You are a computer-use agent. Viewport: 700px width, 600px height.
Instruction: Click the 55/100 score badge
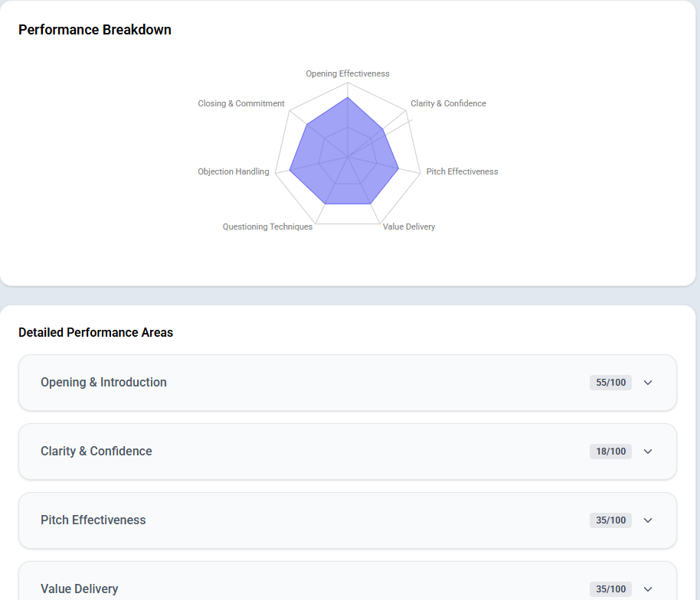click(x=610, y=383)
